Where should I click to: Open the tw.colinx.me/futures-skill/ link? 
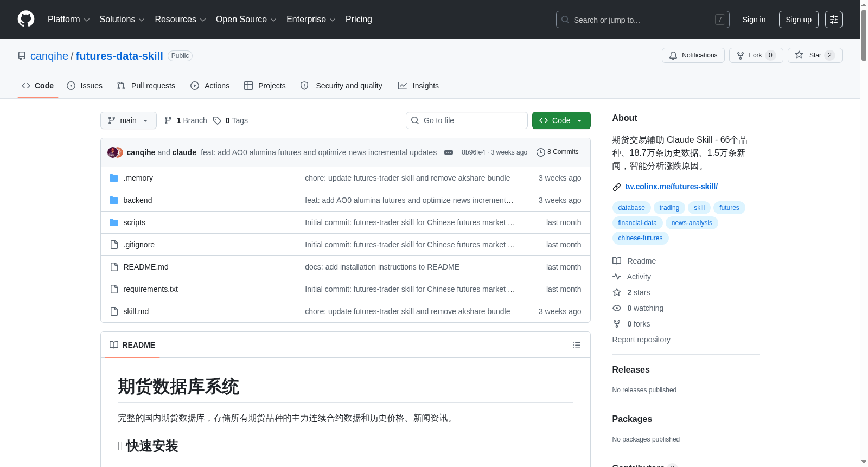pyautogui.click(x=671, y=187)
